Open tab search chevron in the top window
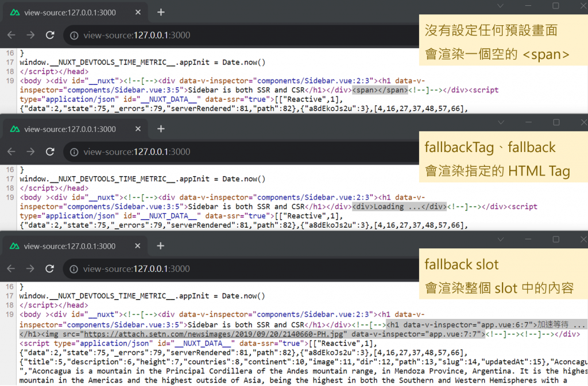Image resolution: width=588 pixels, height=386 pixels. pyautogui.click(x=500, y=6)
